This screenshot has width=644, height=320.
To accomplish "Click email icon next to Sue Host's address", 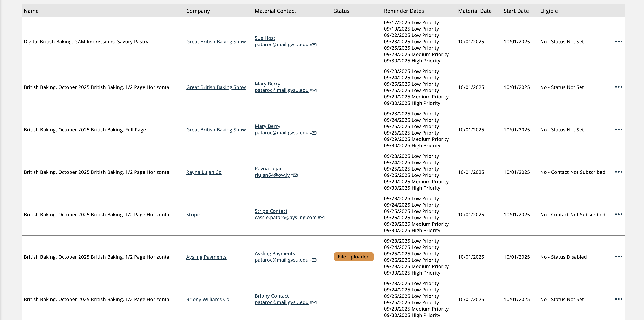I will [313, 45].
